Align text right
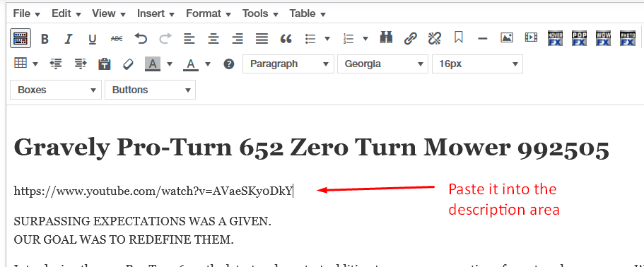This screenshot has height=267, width=644. [x=238, y=39]
